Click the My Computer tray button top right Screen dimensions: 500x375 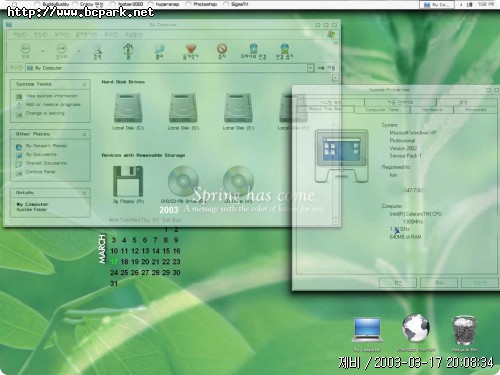pos(436,4)
